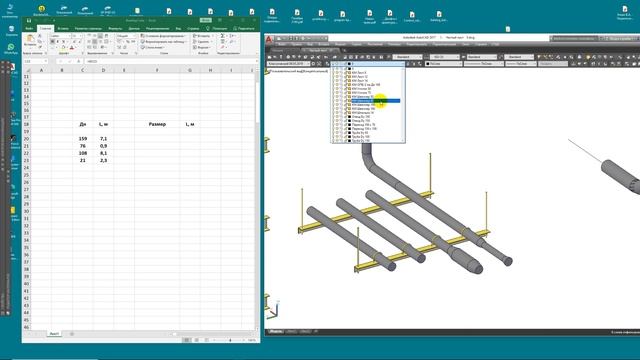Click the Open file icon in AutoCAD toolbar
Viewport: 640px width, 360px height.
pos(275,57)
